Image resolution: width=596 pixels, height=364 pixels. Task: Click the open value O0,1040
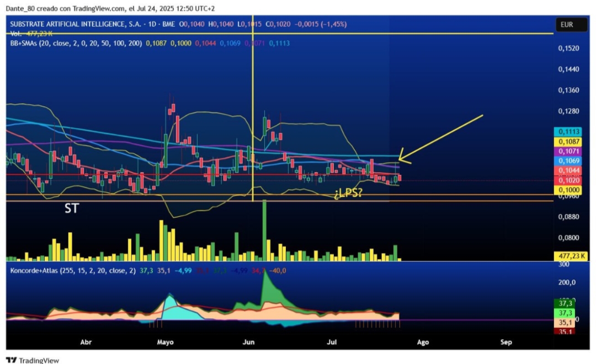(x=192, y=24)
